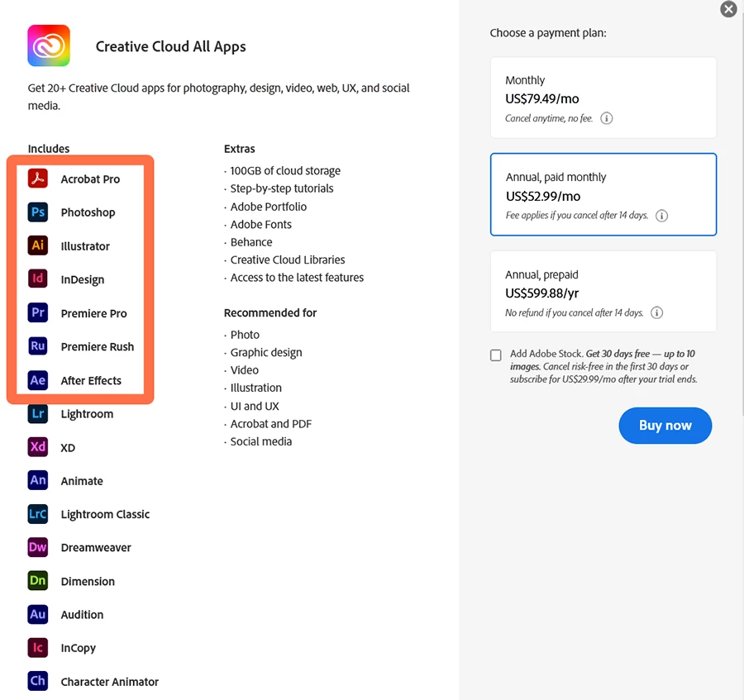
Task: Click the Dimension Dn icon
Action: tap(38, 581)
